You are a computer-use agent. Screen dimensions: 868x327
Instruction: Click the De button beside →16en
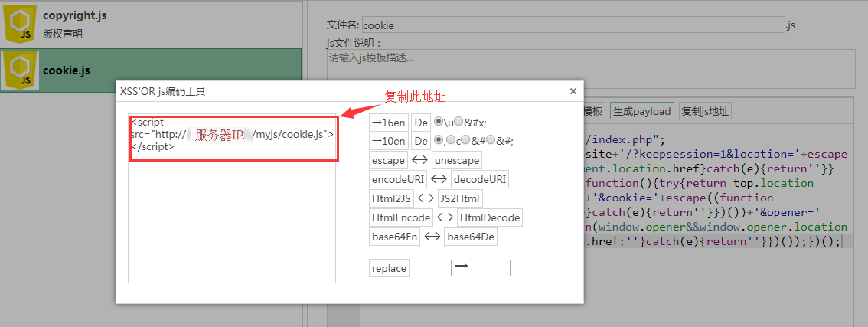pos(421,123)
